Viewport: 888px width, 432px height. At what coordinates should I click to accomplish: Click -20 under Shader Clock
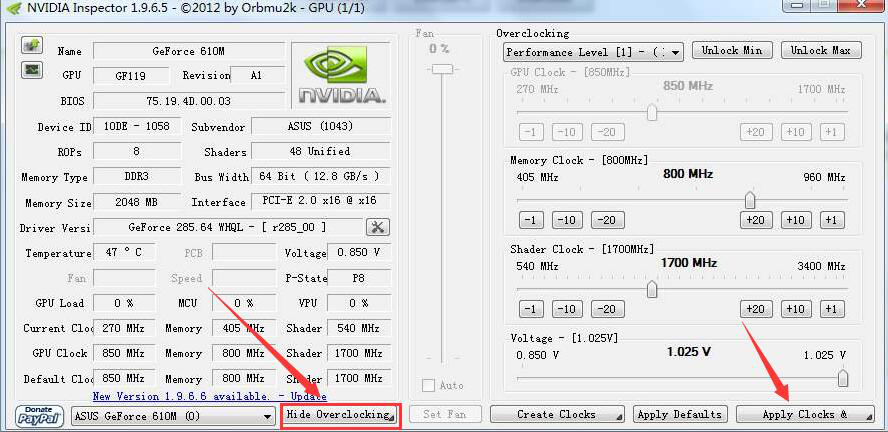point(608,309)
